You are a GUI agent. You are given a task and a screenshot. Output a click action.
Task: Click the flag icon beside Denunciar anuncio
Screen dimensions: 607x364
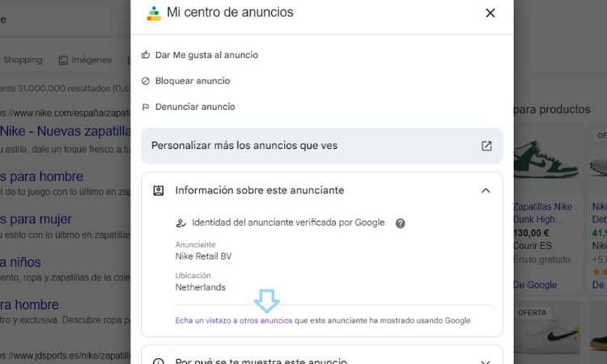coord(146,107)
